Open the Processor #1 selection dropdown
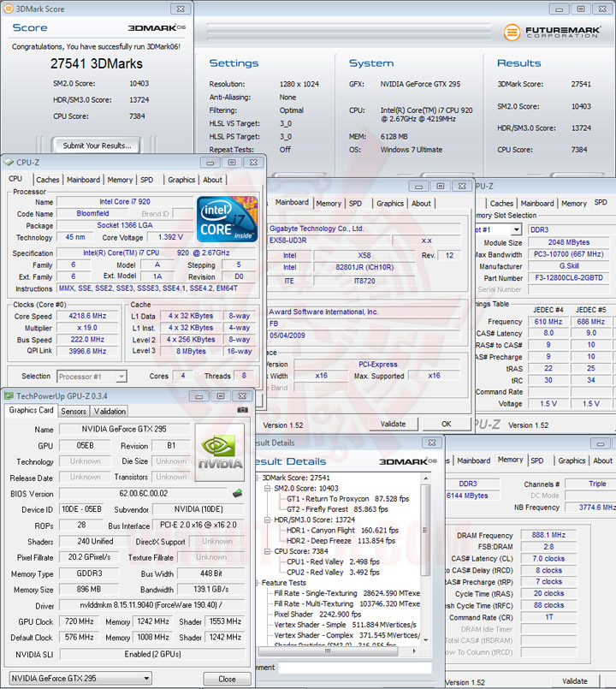 pos(121,377)
